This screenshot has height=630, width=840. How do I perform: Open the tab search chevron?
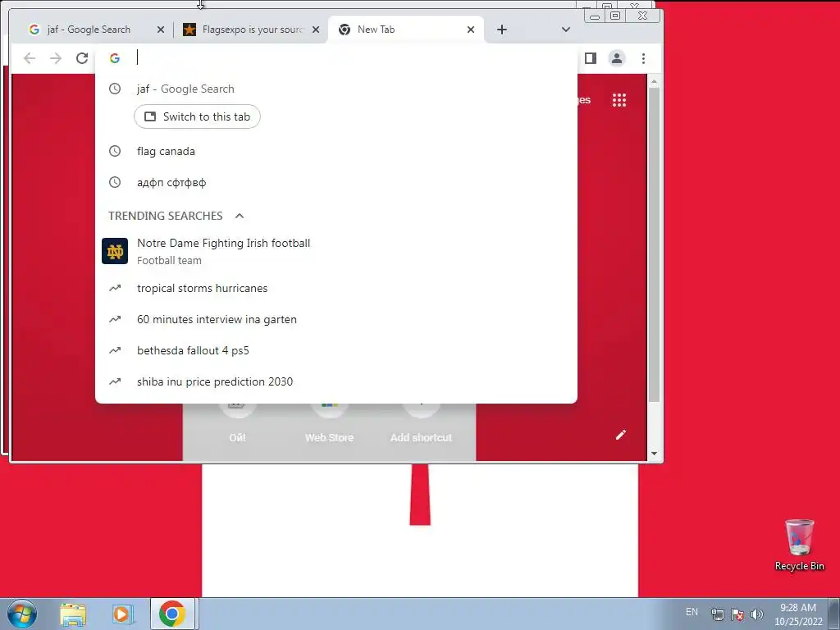(566, 30)
